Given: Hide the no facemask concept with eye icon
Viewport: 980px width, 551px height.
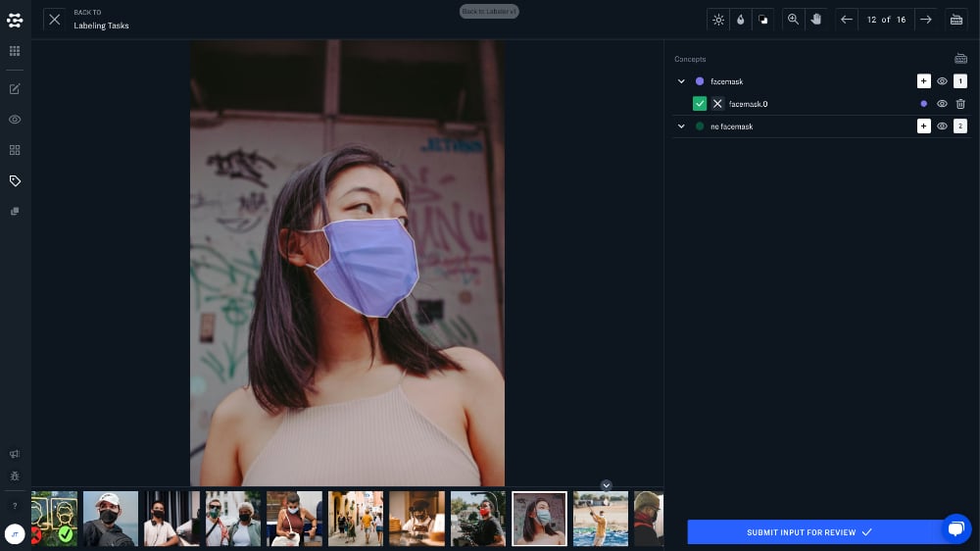Looking at the screenshot, I should tap(942, 126).
